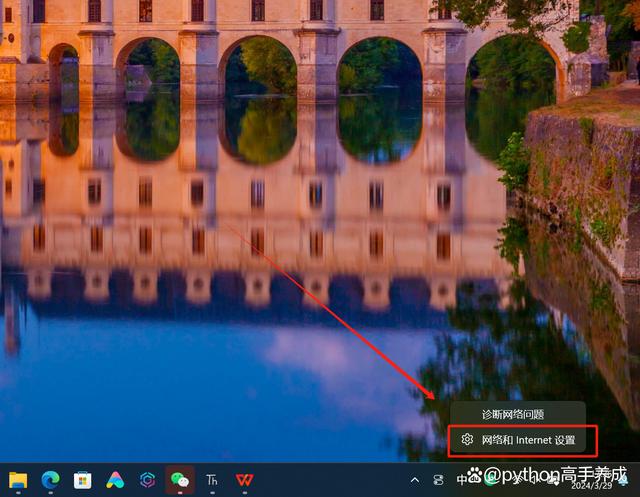Image resolution: width=640 pixels, height=497 pixels.
Task: Open the Microsoft Store taskbar icon
Action: click(82, 480)
